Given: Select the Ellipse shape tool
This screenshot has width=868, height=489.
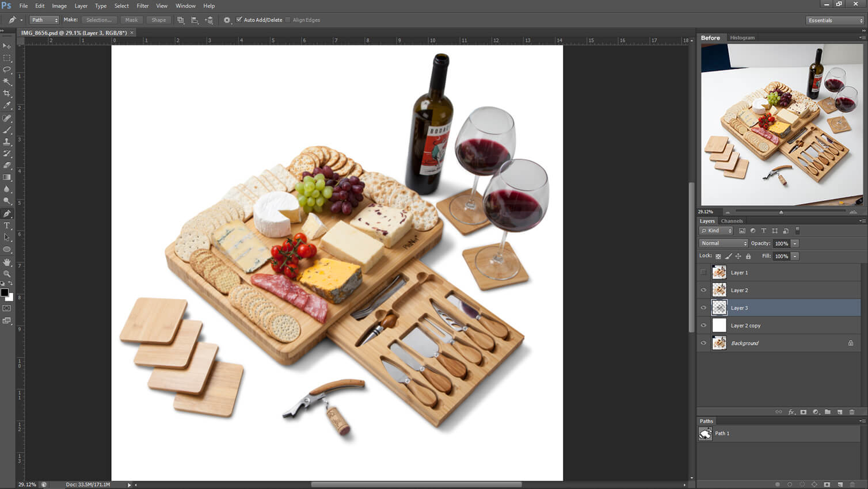Looking at the screenshot, I should (7, 249).
